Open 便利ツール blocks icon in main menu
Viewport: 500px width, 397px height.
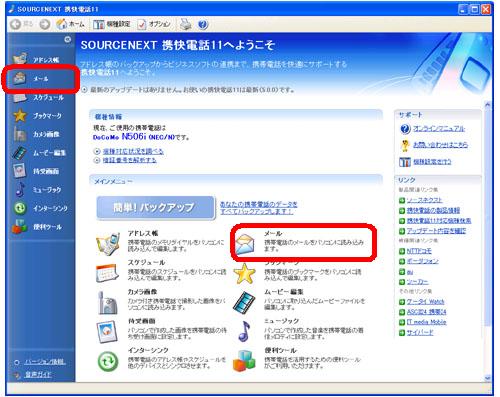click(x=244, y=361)
